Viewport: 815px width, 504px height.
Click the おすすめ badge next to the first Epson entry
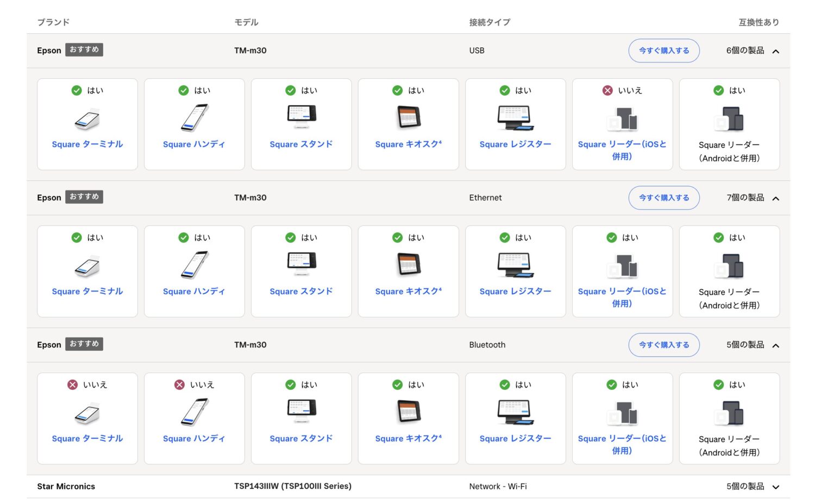click(84, 49)
